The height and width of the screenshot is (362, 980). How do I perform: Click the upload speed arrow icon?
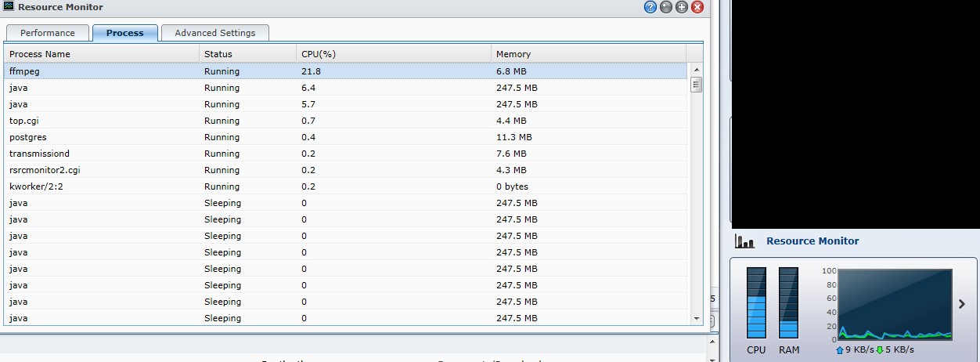tap(840, 349)
